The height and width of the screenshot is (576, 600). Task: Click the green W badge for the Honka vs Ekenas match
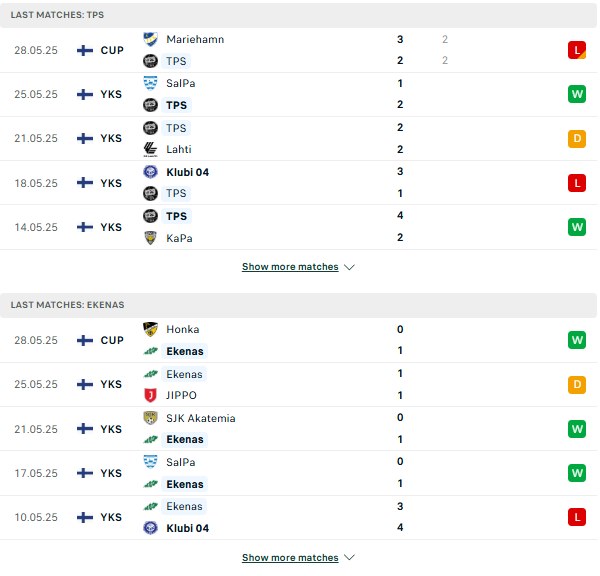577,340
